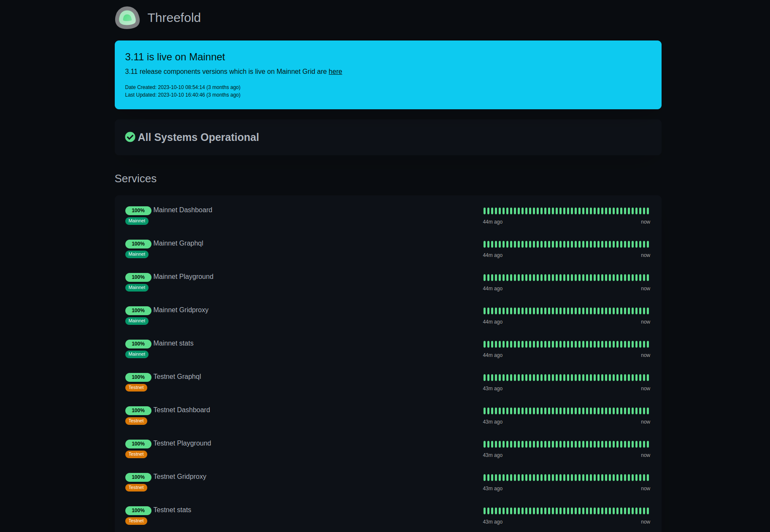Screen dimensions: 770x532
Task: Click the Mainnet Playground 100% uptime badge
Action: 138,277
